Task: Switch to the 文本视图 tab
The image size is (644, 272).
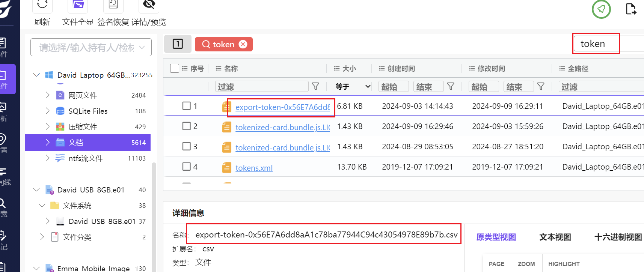Action: pos(555,237)
